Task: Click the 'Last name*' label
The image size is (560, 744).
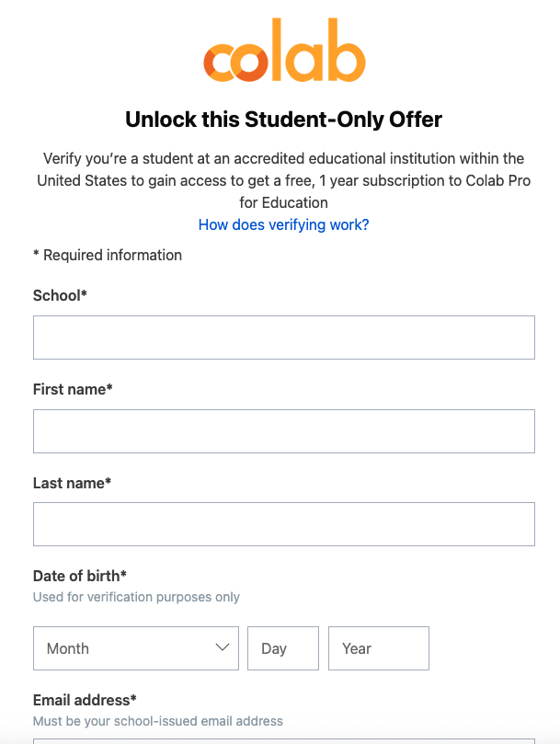Action: (x=72, y=483)
